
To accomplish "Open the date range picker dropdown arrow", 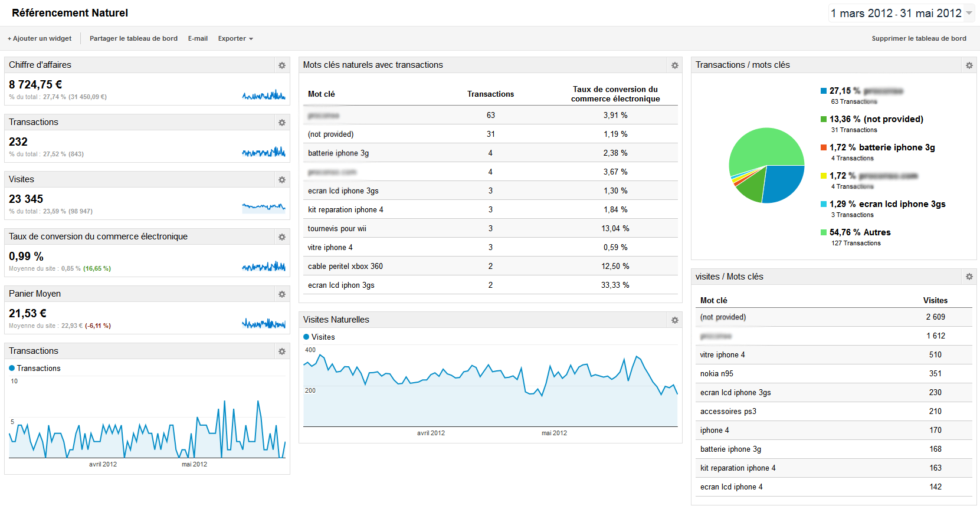I will tap(969, 13).
